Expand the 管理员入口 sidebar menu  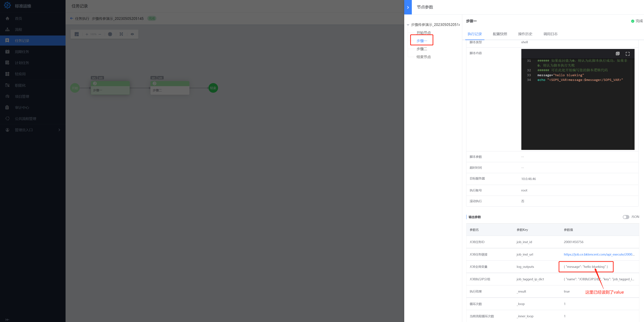click(59, 130)
